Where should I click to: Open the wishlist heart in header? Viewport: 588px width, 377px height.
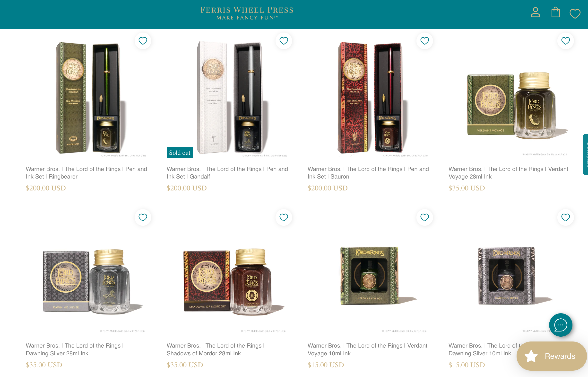(575, 13)
